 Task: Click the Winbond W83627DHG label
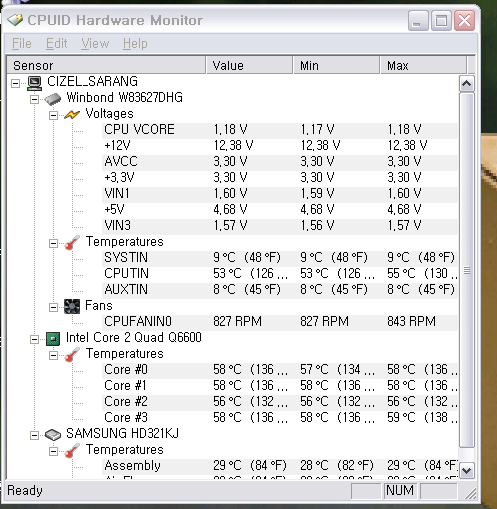tap(124, 98)
